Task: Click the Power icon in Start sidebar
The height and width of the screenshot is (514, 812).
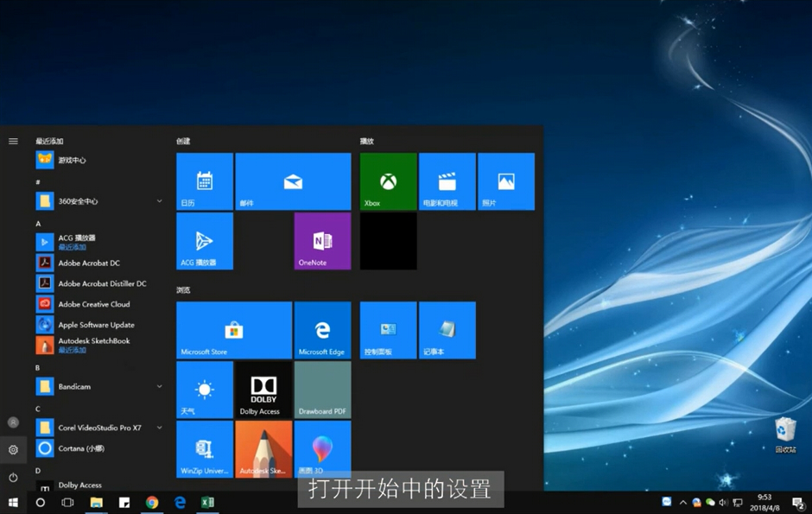Action: tap(14, 477)
